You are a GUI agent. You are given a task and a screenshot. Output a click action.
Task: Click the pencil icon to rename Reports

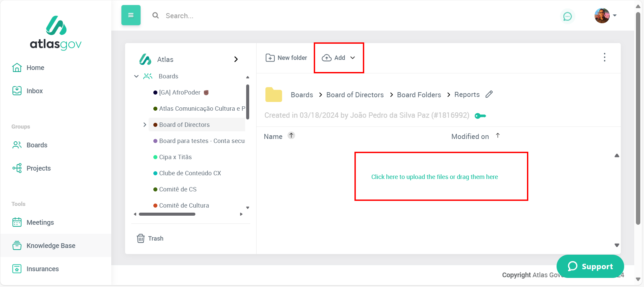point(489,95)
